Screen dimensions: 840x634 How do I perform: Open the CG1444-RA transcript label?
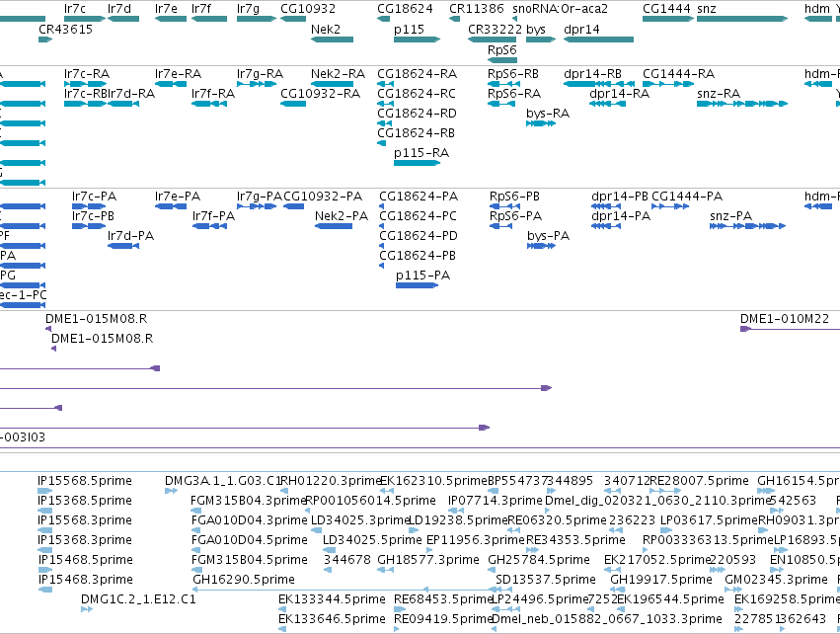click(678, 73)
